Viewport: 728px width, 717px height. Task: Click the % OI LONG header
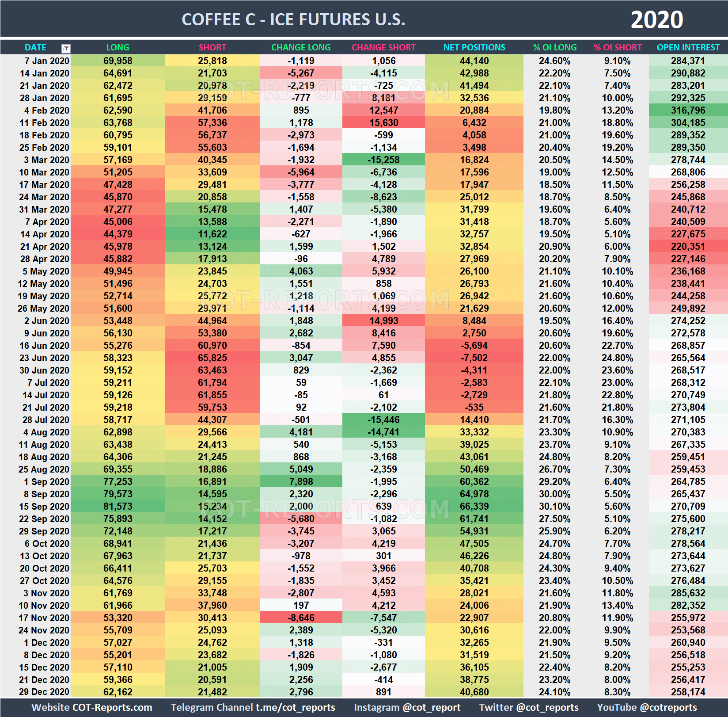[x=555, y=47]
